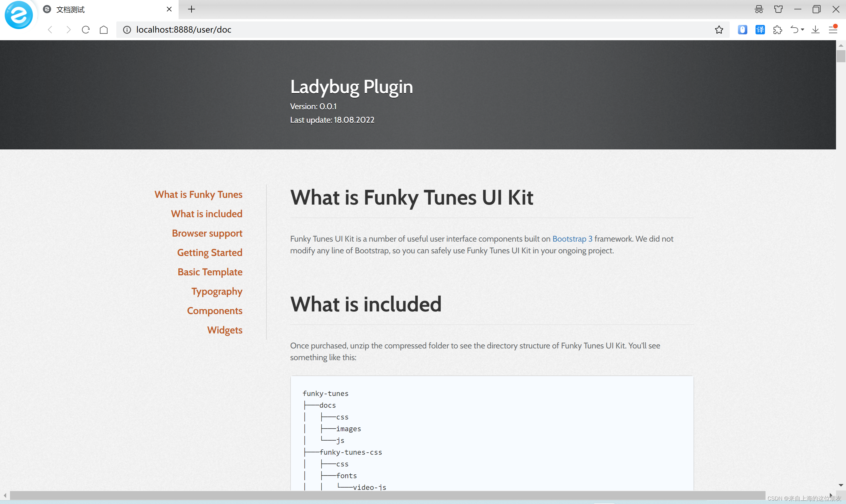Viewport: 846px width, 504px height.
Task: Go to browser home page icon
Action: (x=104, y=30)
